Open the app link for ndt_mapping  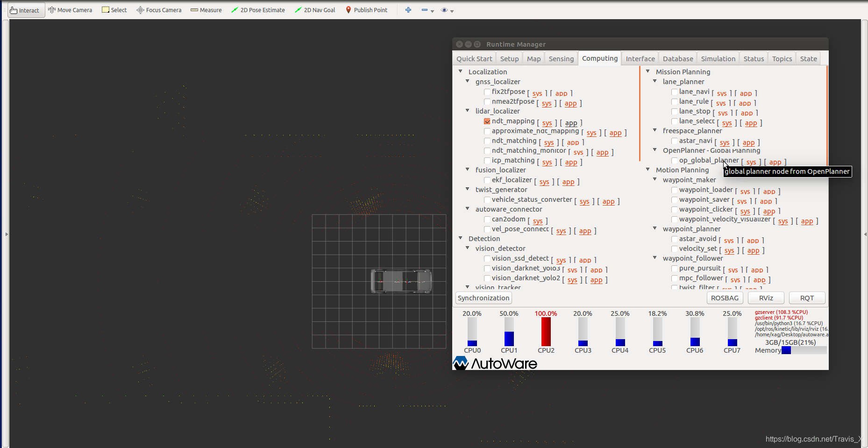click(x=571, y=123)
